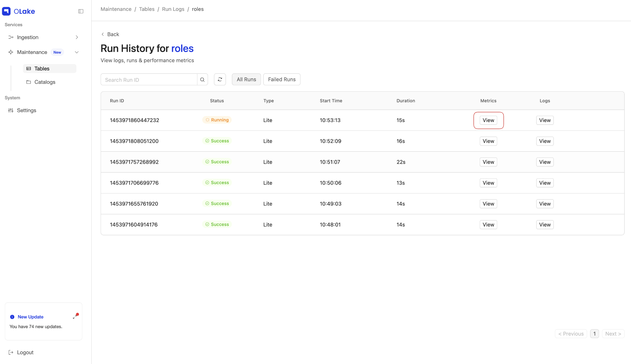Select the refresh runs icon
The image size is (631, 364).
(x=220, y=79)
